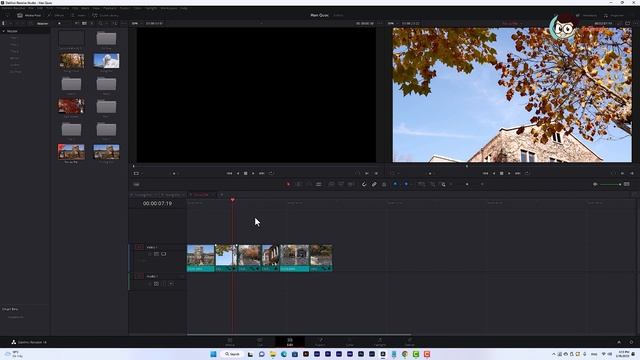Toggle lock on Video 1 track
The image size is (640, 360).
coord(150,254)
